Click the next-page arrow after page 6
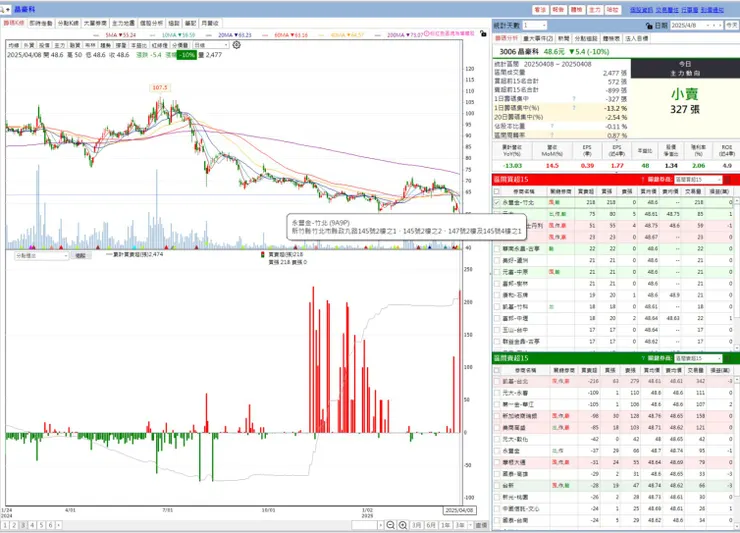The image size is (740, 533). pos(59,525)
